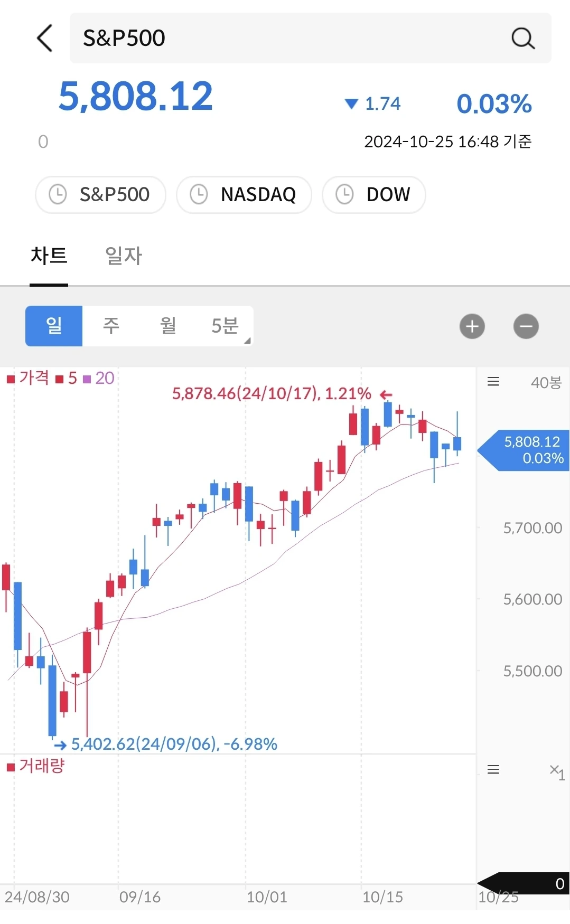Image resolution: width=570 pixels, height=924 pixels.
Task: Switch chart to 주 weekly period
Action: [111, 326]
